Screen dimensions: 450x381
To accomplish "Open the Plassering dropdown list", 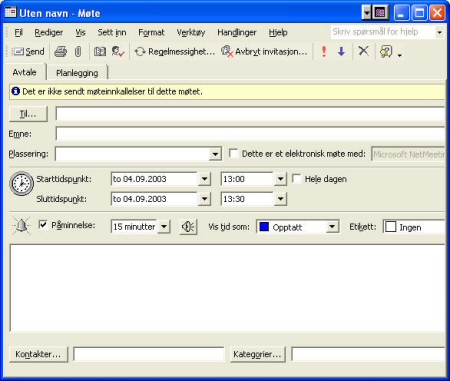I will point(215,154).
